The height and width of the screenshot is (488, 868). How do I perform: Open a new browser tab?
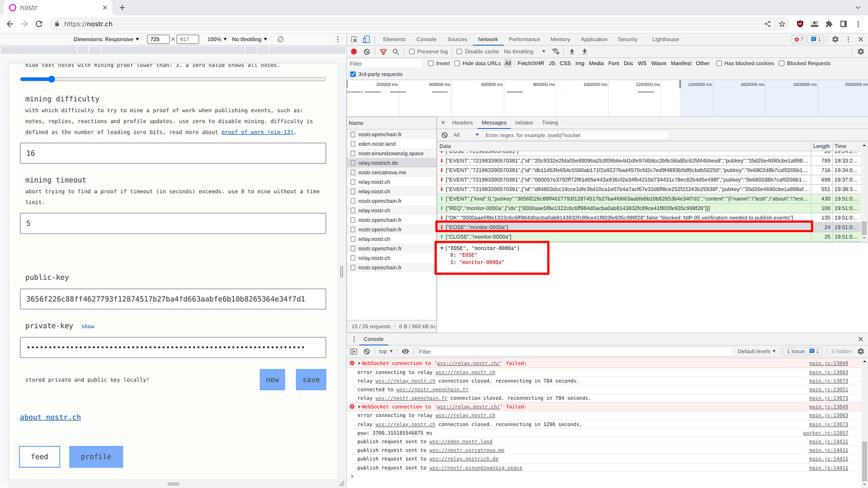click(122, 8)
